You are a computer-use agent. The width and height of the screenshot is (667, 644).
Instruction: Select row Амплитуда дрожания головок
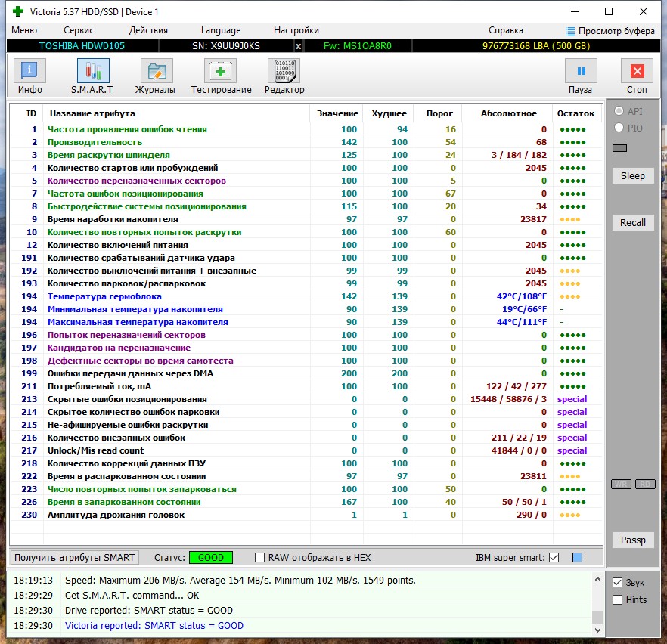tap(306, 515)
